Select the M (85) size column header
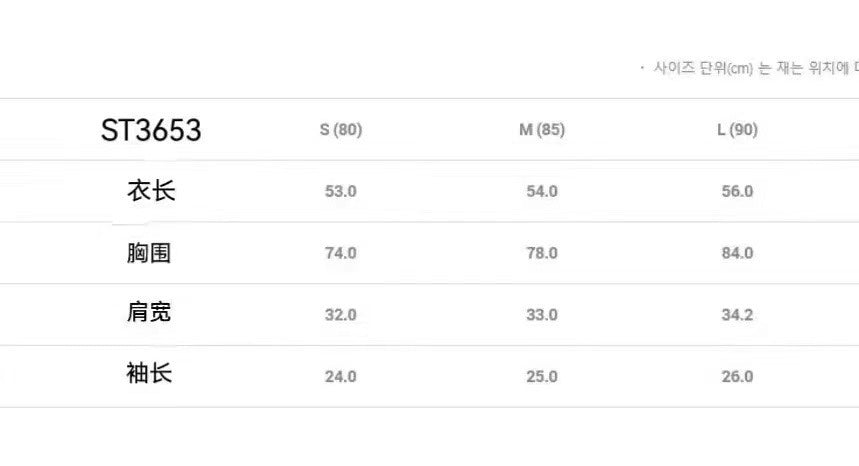Screen dimensions: 859x466 [x=541, y=130]
